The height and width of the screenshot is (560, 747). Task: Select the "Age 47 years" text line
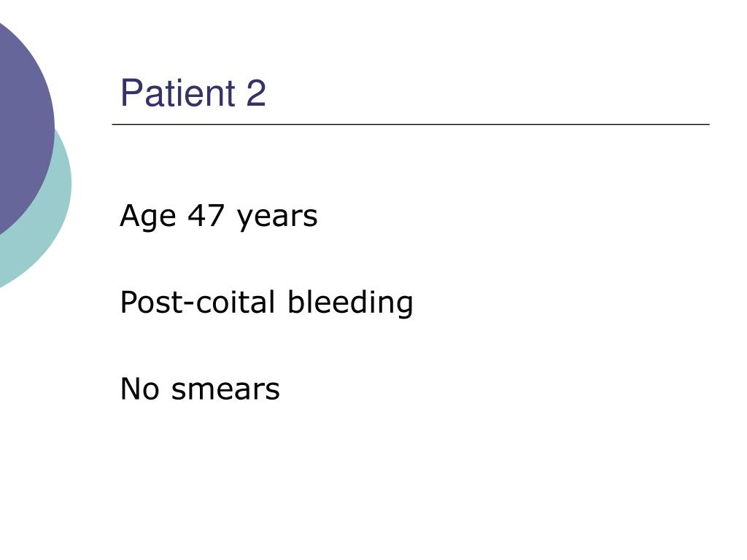[x=219, y=217]
